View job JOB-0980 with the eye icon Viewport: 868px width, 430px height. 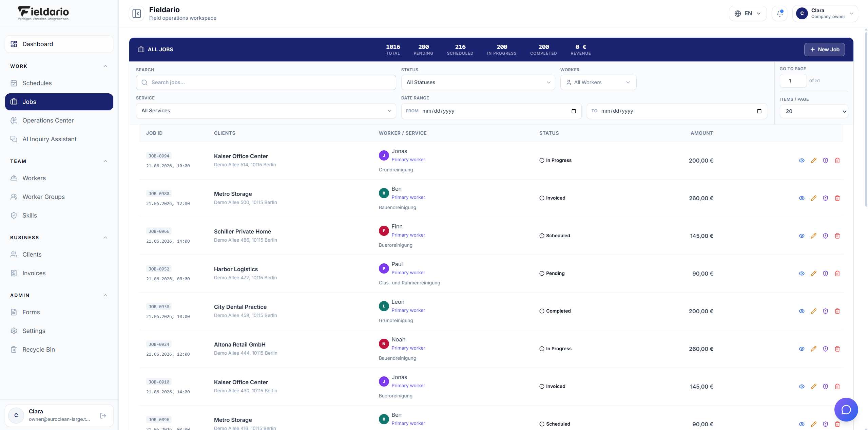click(802, 198)
